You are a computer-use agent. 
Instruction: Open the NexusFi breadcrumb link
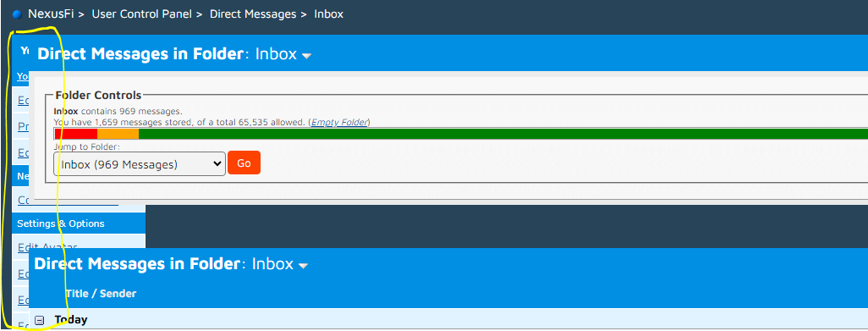(51, 14)
